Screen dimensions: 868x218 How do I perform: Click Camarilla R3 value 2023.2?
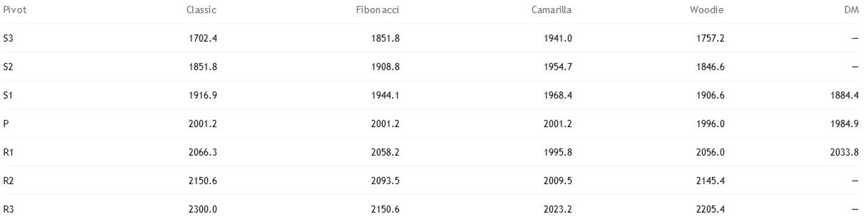coord(558,209)
